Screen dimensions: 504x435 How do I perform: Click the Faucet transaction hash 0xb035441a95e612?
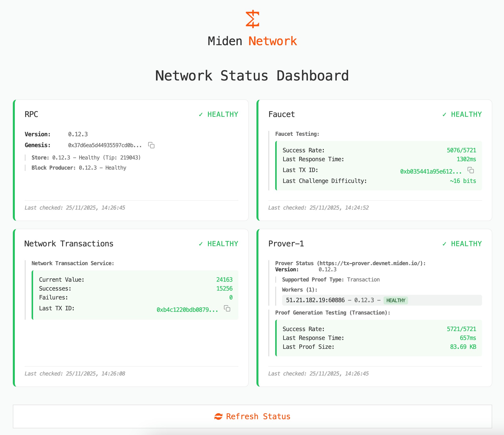pos(431,171)
